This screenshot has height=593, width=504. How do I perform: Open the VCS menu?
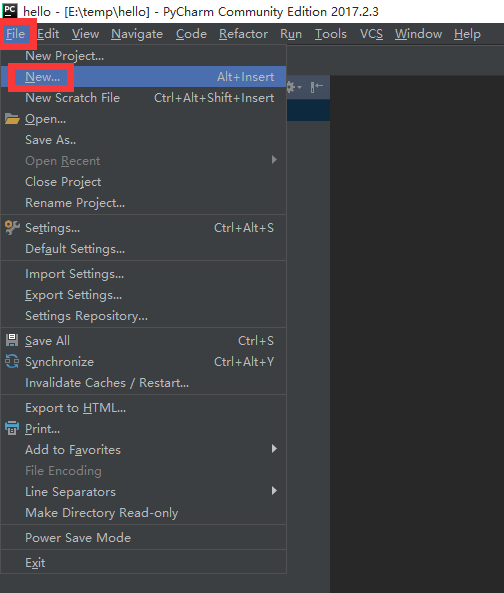coord(371,34)
